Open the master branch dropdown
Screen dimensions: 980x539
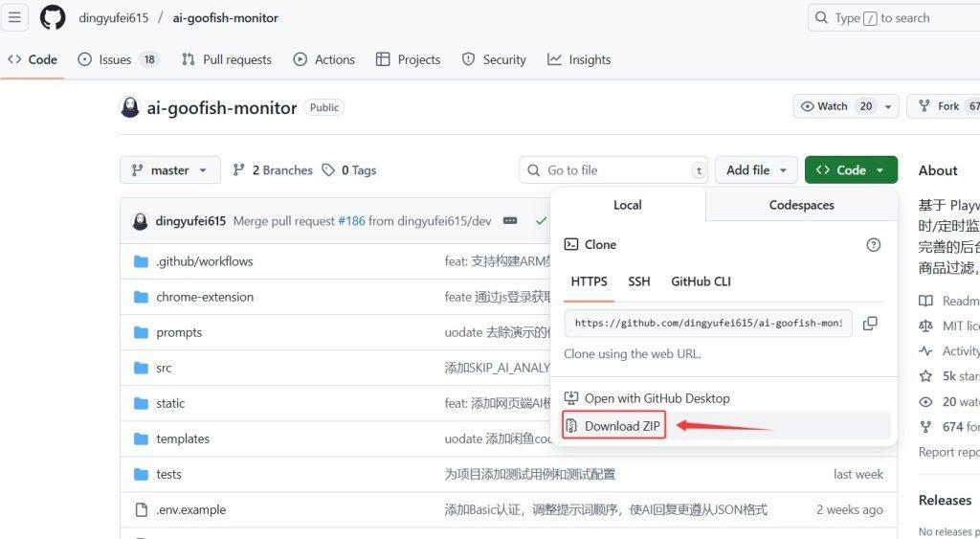pos(170,170)
